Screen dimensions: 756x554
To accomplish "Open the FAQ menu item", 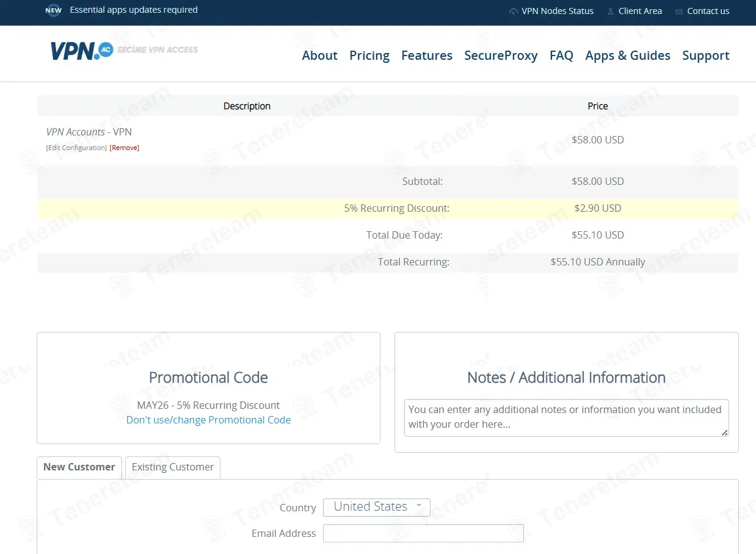I will tap(561, 56).
